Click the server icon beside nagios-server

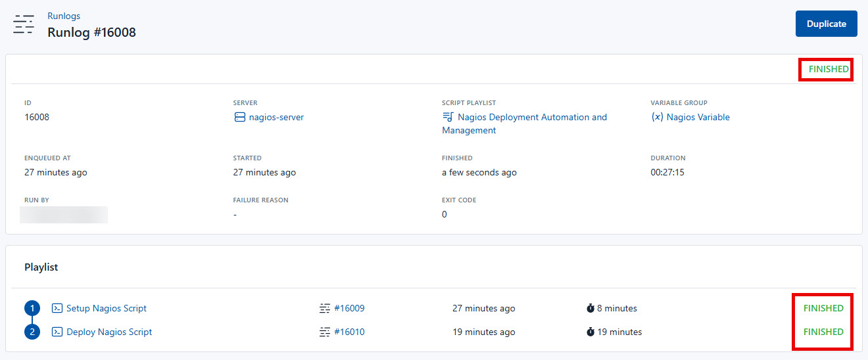pyautogui.click(x=239, y=118)
